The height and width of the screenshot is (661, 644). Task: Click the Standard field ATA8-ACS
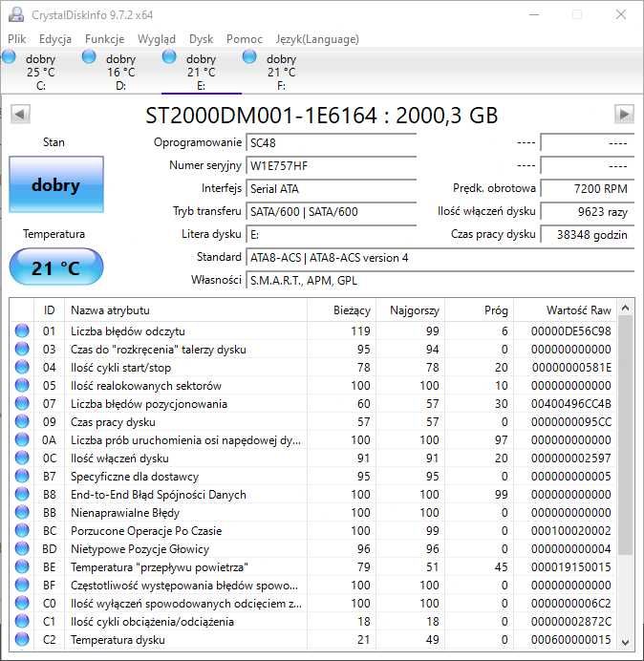(440, 257)
